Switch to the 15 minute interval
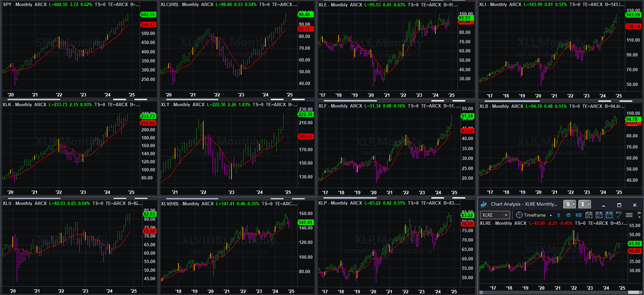 click(x=569, y=215)
